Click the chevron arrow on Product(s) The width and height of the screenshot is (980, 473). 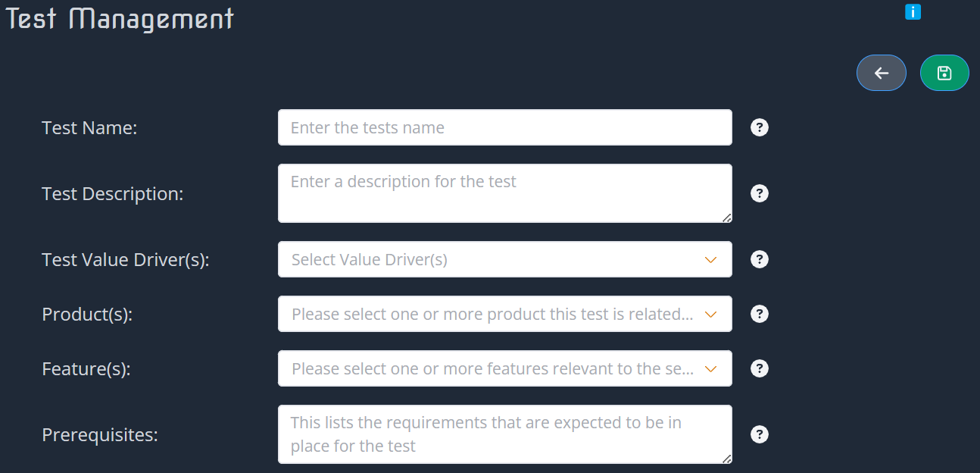710,314
